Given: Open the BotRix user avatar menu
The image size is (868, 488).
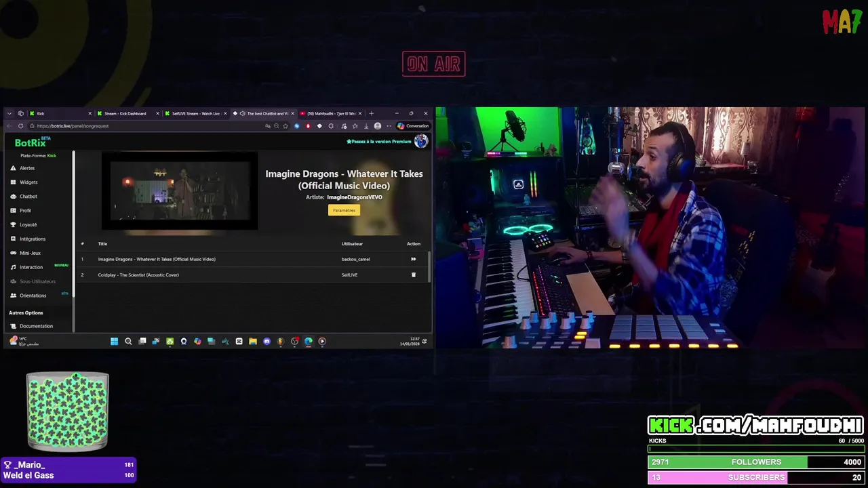Looking at the screenshot, I should point(421,141).
